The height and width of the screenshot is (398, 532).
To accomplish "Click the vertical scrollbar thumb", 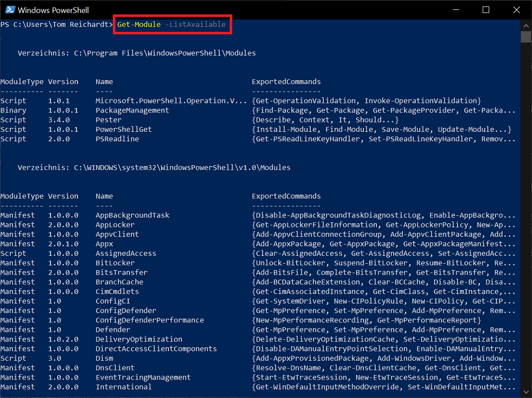I will [x=526, y=37].
